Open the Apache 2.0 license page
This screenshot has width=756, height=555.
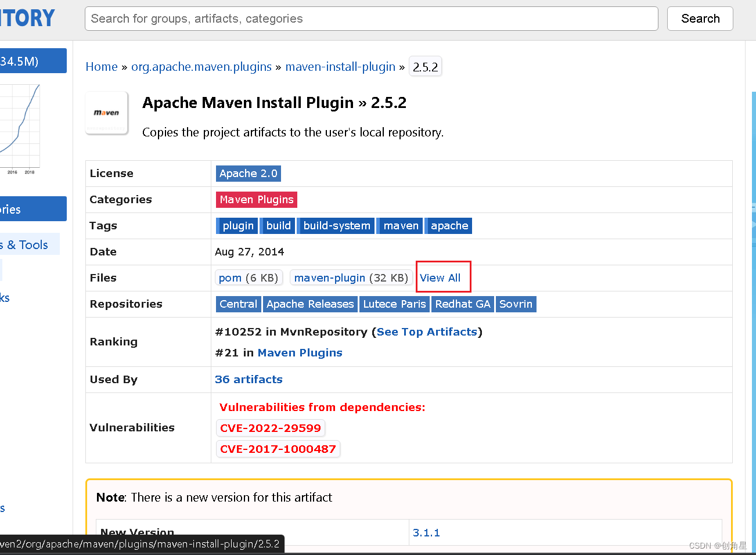pos(248,173)
